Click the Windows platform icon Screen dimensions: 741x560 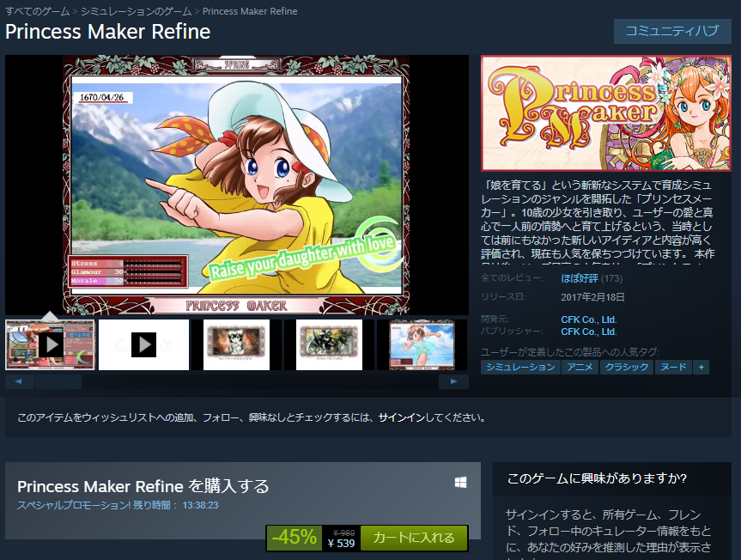tap(461, 482)
